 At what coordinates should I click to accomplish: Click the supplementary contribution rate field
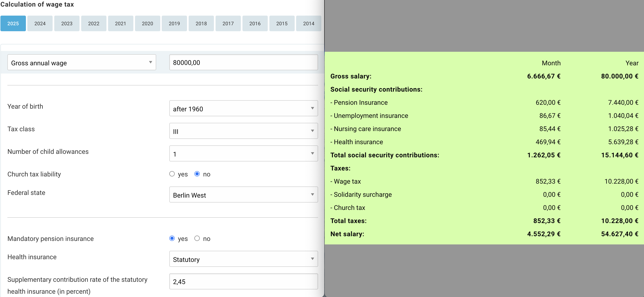pyautogui.click(x=243, y=282)
